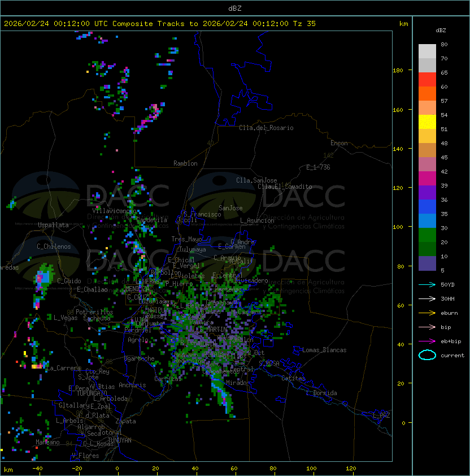Select the dark orange 57-60 dBZ swatch
Screen dimensions: 470x476
tap(427, 93)
